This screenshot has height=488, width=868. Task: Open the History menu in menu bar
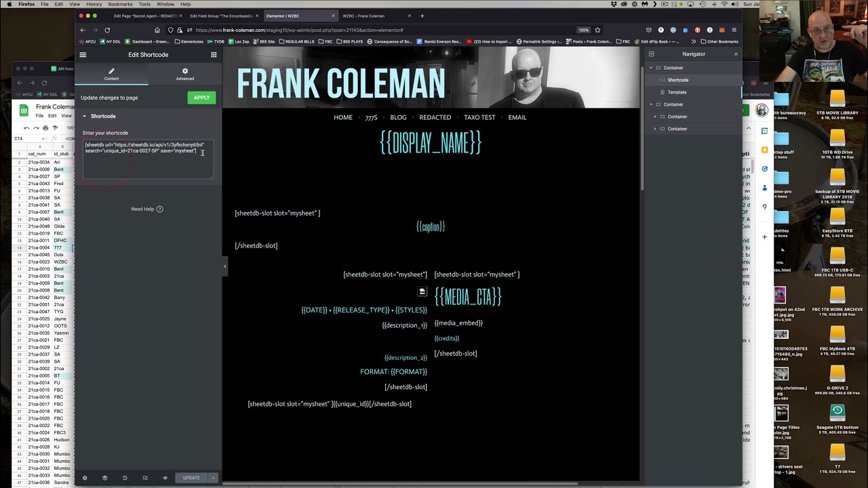[94, 4]
